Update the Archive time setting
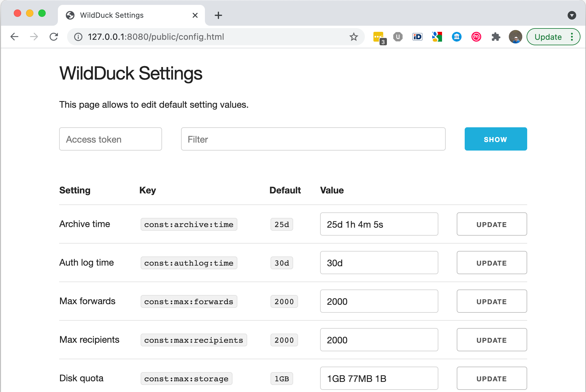Viewport: 586px width, 392px height. (x=492, y=224)
